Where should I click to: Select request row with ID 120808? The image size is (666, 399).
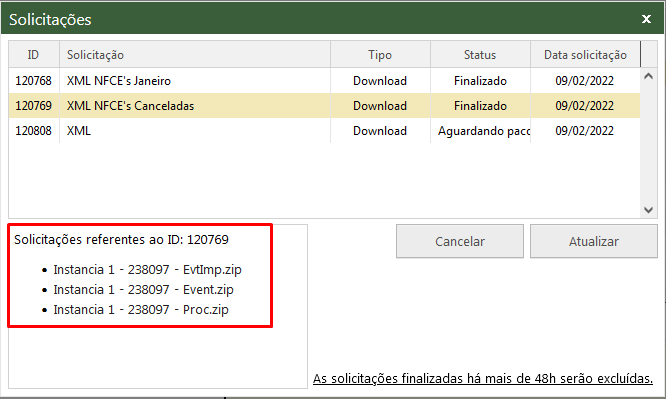[x=325, y=131]
